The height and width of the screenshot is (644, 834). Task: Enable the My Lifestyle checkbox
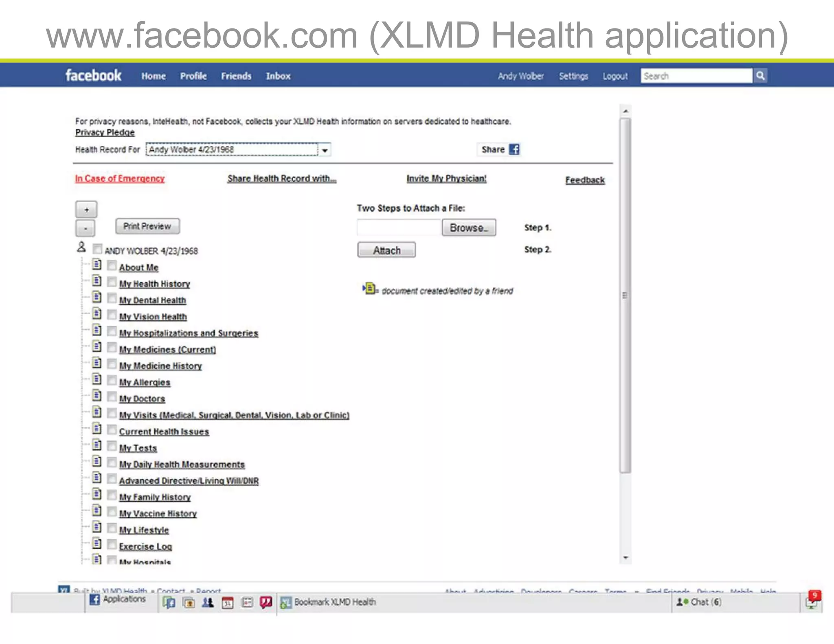112,528
